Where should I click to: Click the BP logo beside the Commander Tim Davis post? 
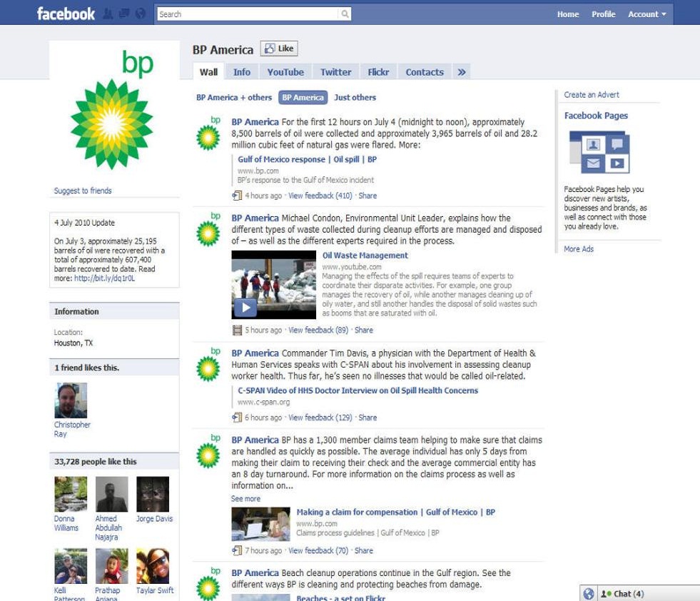pyautogui.click(x=208, y=365)
